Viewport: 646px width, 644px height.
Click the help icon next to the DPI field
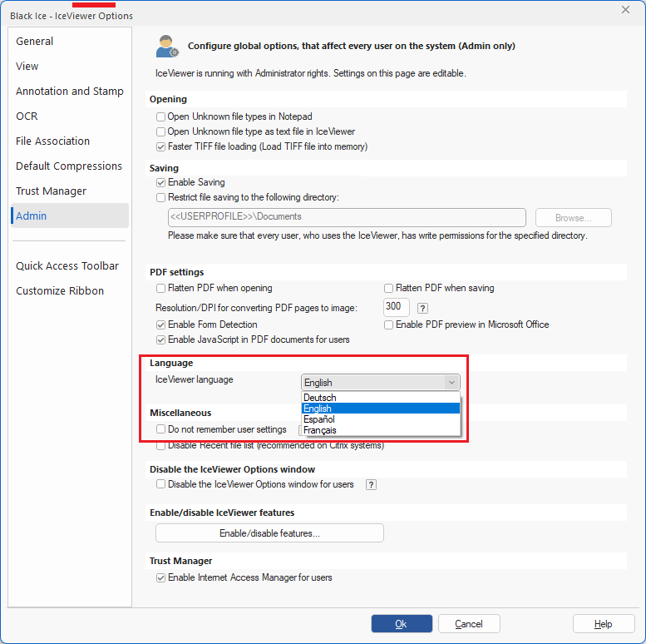[422, 308]
